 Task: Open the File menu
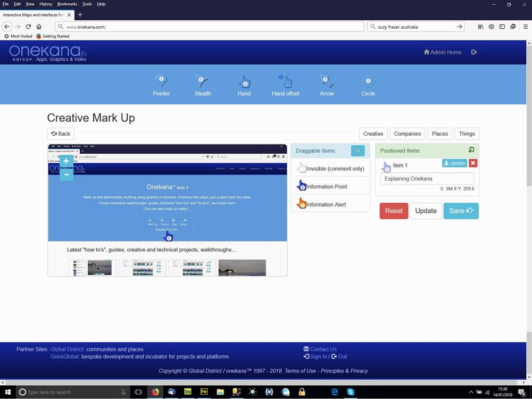click(6, 4)
